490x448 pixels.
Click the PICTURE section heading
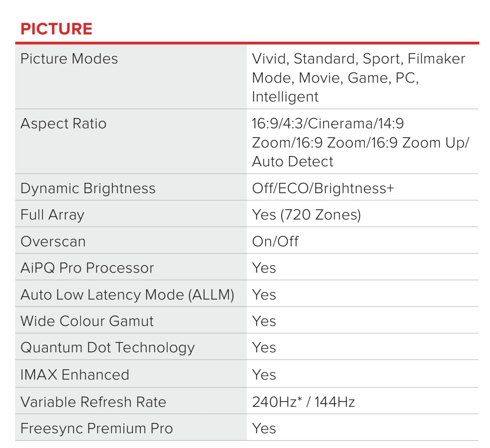click(x=56, y=29)
